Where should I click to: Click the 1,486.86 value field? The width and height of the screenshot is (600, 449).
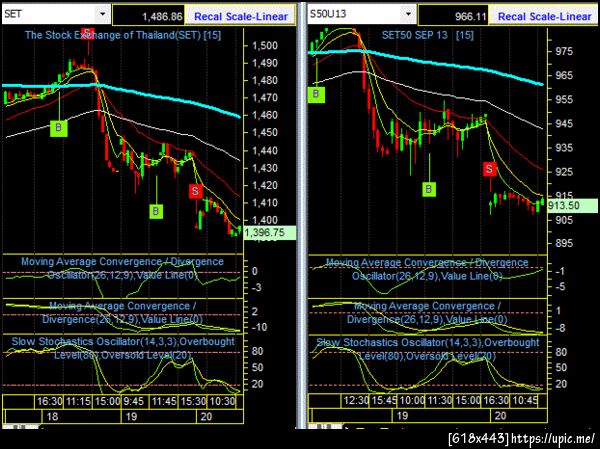pos(148,16)
